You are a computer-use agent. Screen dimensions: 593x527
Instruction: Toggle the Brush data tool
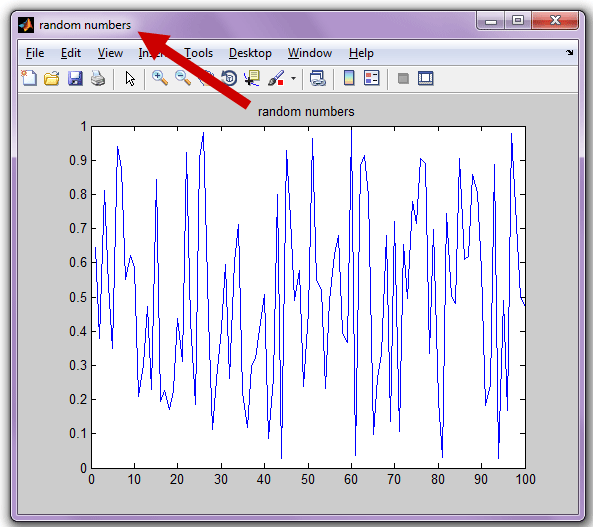click(276, 78)
